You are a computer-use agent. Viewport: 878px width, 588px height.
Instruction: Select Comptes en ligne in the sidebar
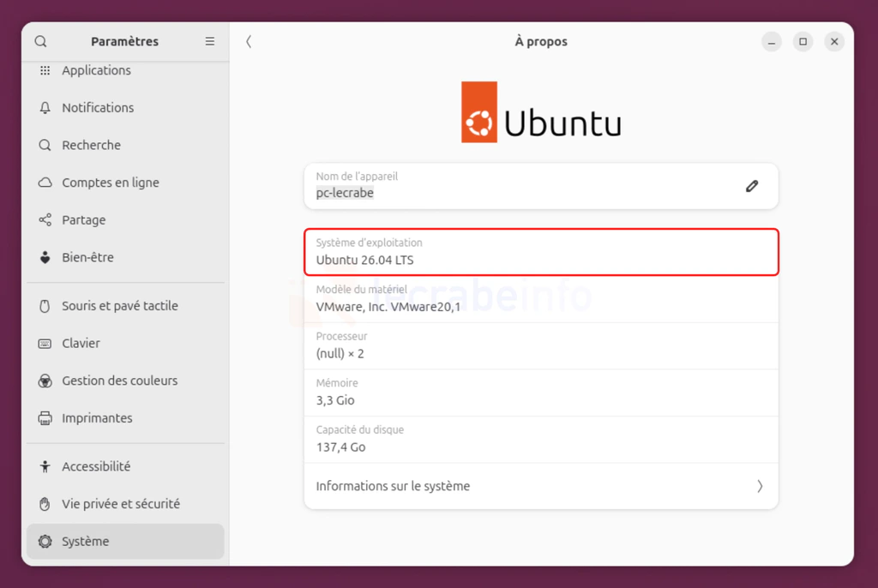tap(125, 183)
